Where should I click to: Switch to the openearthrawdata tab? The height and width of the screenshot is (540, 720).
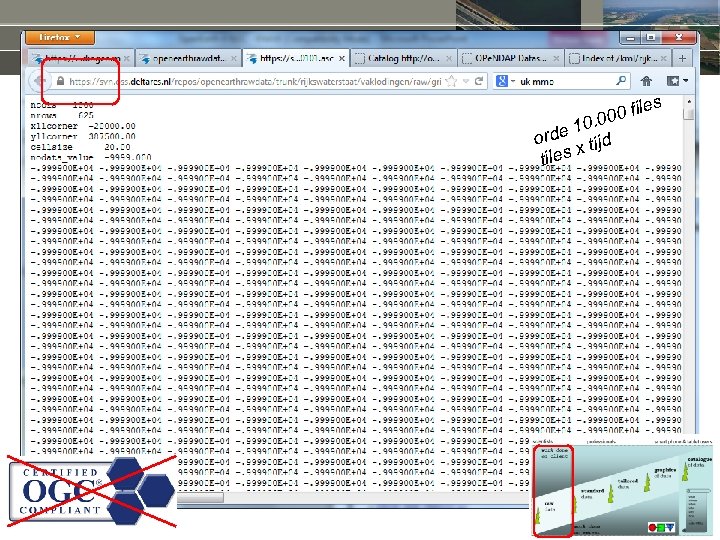[x=188, y=58]
